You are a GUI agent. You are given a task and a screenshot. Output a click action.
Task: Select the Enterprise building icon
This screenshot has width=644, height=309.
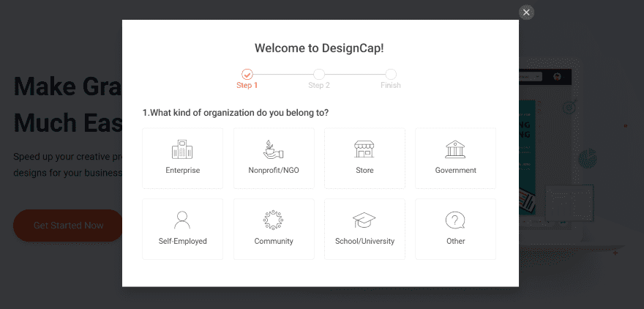(x=182, y=150)
